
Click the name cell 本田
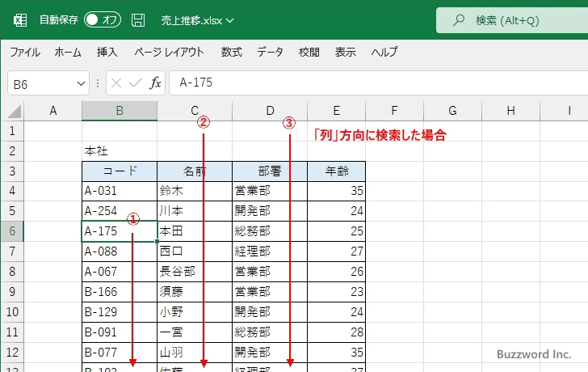(195, 230)
